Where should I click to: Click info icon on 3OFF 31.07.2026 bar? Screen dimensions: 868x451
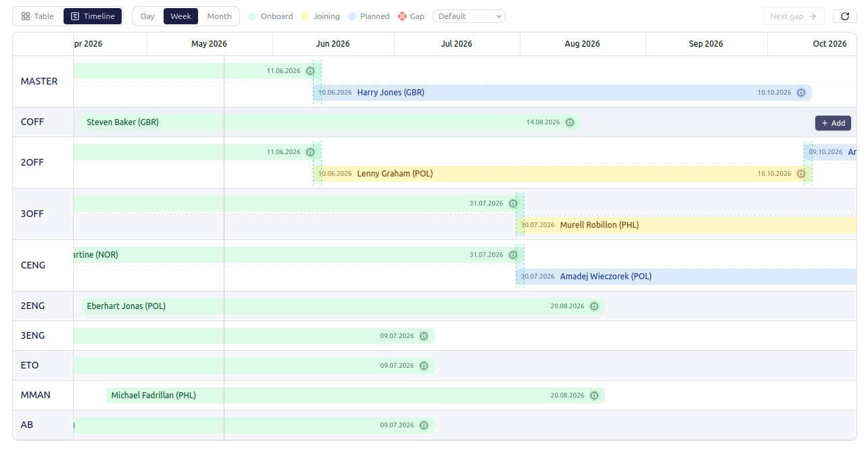(x=513, y=204)
